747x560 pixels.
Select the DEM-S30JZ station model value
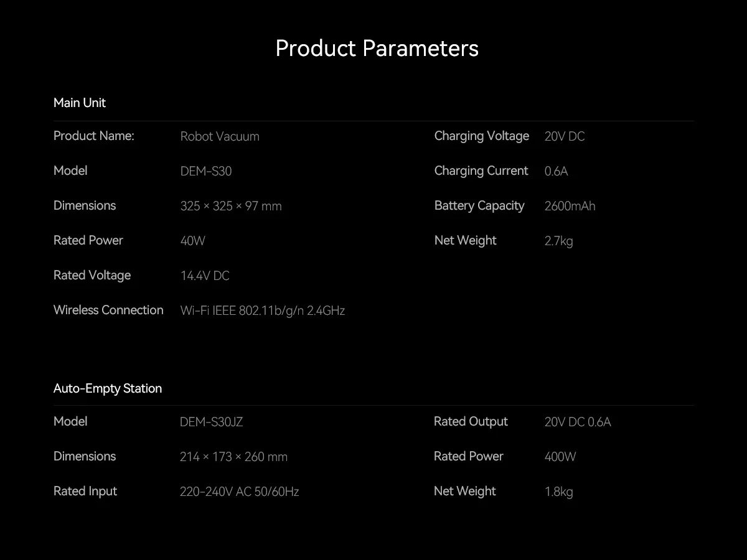(x=211, y=422)
